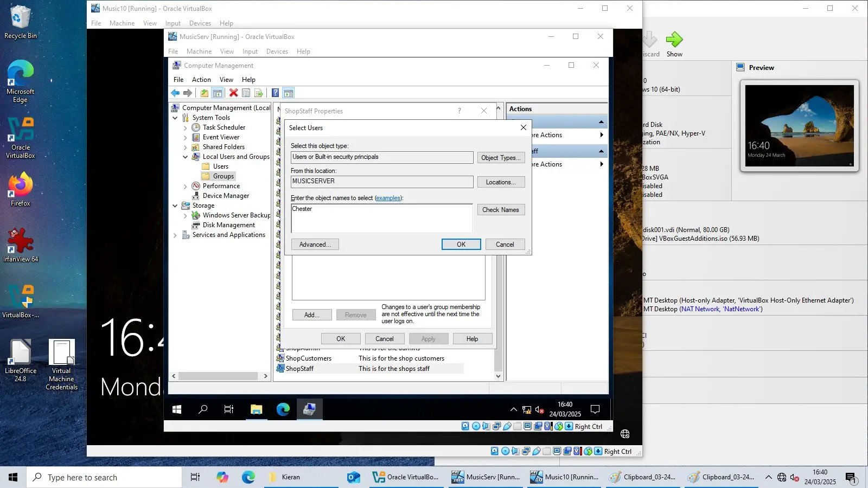This screenshot has width=868, height=488.
Task: Toggle the console tree visibility in Computer Management
Action: [x=218, y=93]
